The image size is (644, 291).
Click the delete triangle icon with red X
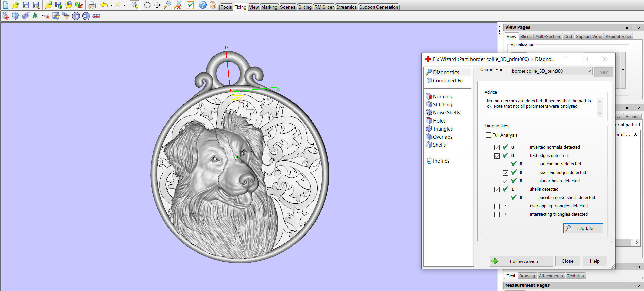(46, 16)
